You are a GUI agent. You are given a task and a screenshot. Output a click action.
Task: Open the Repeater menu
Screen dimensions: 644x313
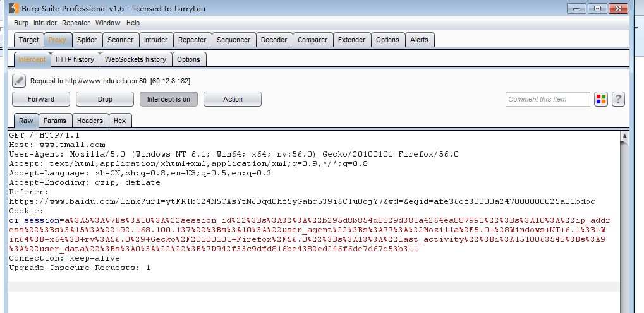pyautogui.click(x=76, y=23)
